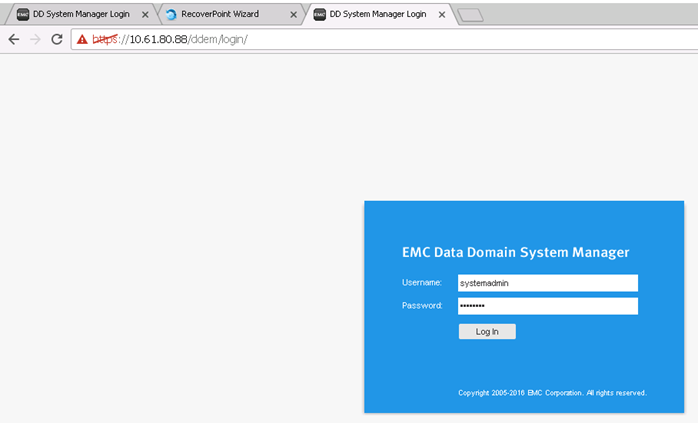Image resolution: width=698 pixels, height=423 pixels.
Task: Click into the Password input field
Action: pos(547,306)
